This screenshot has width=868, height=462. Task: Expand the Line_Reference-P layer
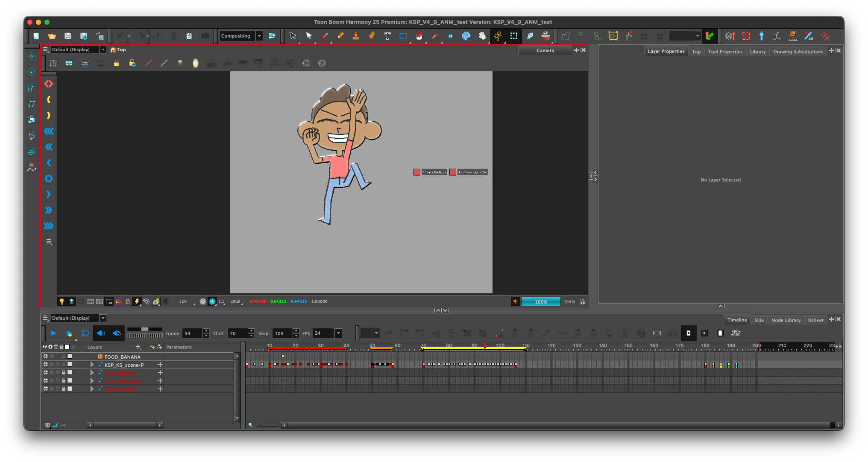(x=92, y=381)
